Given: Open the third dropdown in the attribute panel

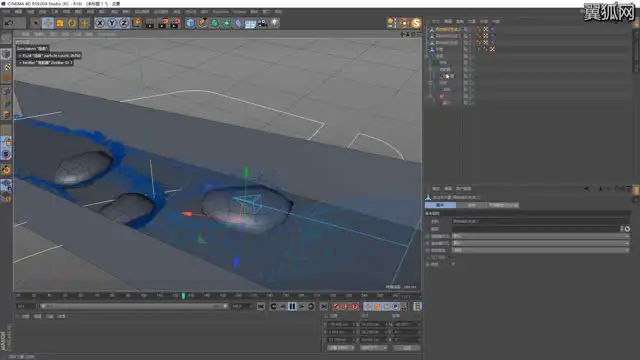Looking at the screenshot, I should tap(540, 250).
